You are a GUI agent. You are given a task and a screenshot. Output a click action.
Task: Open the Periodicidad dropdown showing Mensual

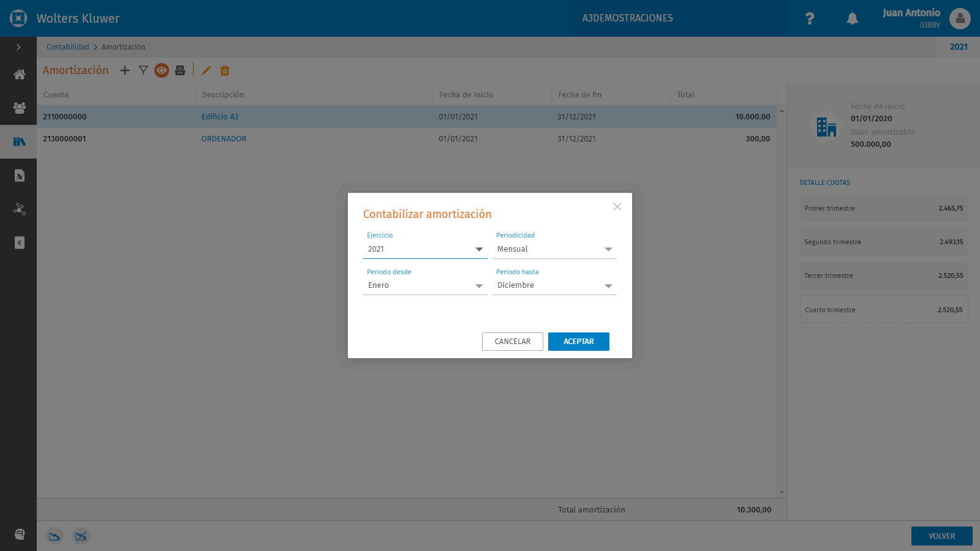[554, 249]
